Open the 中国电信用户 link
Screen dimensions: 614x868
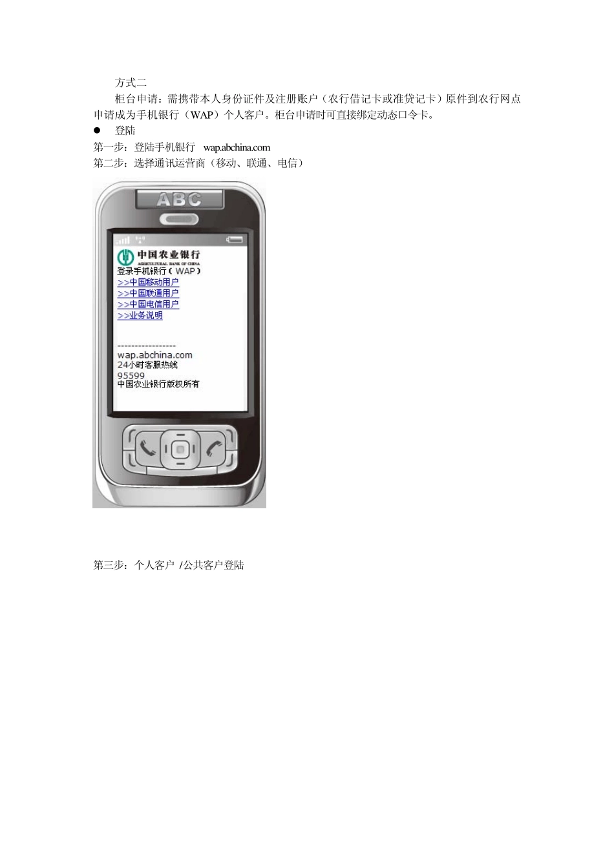(x=148, y=304)
